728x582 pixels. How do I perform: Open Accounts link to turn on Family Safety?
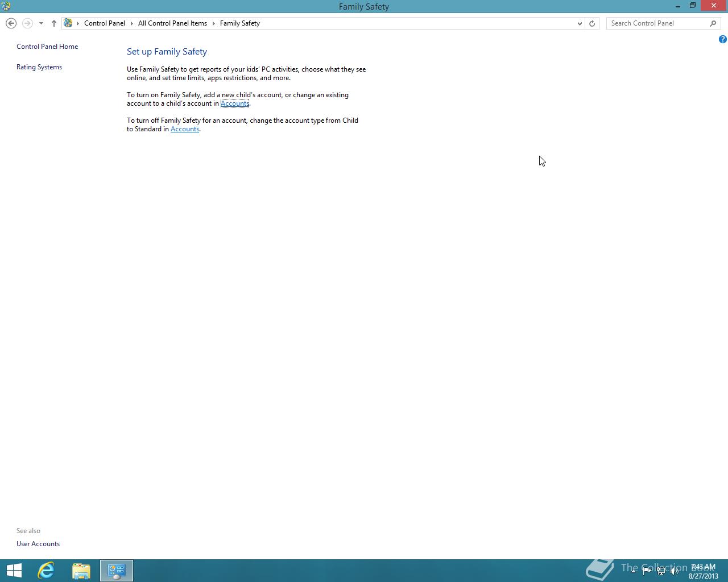pyautogui.click(x=235, y=103)
